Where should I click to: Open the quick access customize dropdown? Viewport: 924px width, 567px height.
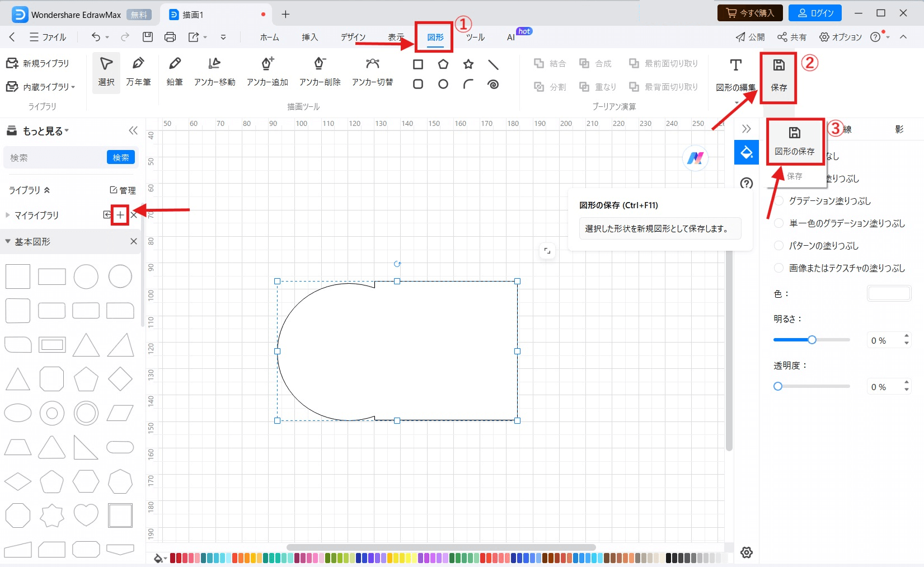[223, 37]
